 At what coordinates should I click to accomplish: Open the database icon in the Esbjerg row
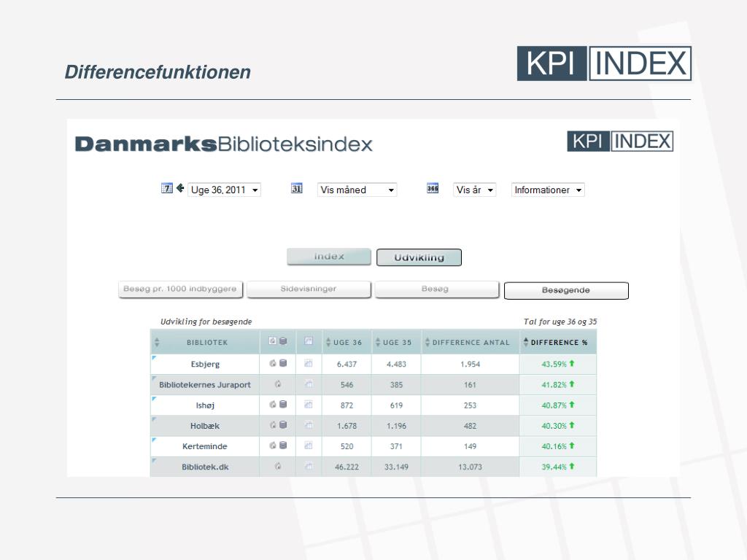point(283,363)
